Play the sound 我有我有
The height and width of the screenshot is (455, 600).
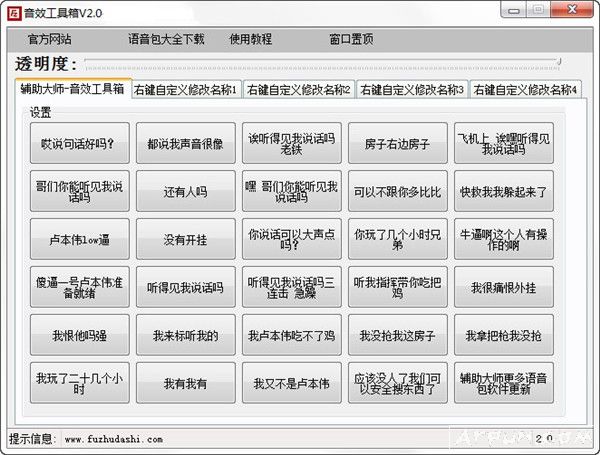click(x=186, y=383)
